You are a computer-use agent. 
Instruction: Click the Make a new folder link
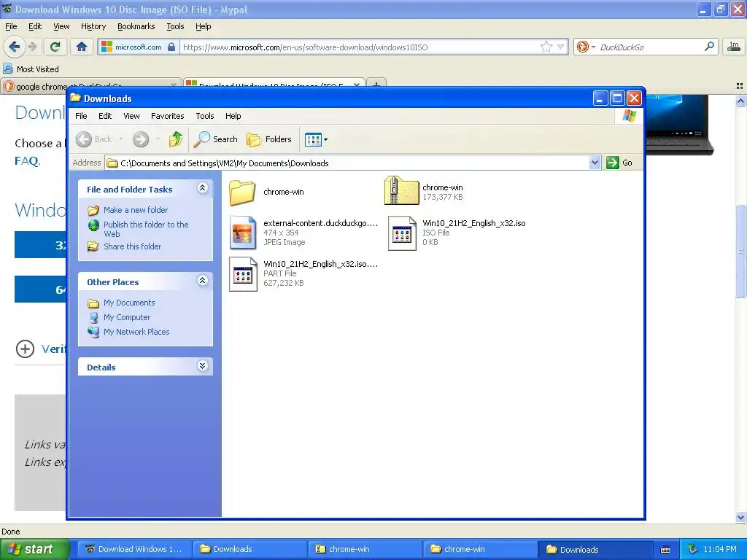tap(136, 210)
